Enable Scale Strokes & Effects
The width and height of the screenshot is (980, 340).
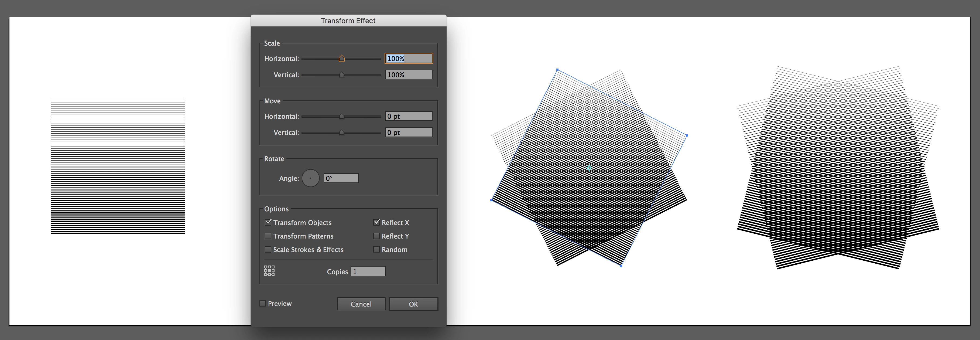pyautogui.click(x=268, y=249)
